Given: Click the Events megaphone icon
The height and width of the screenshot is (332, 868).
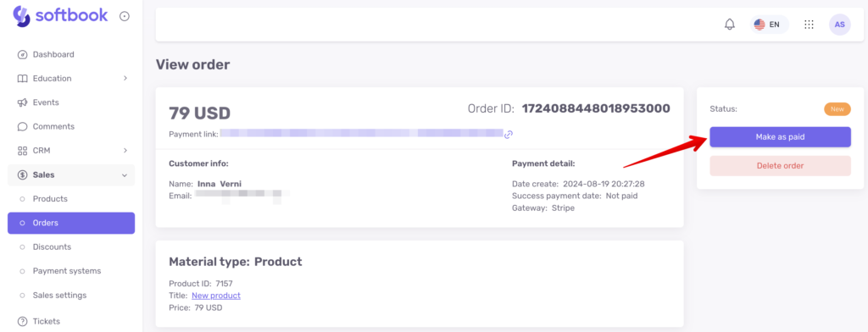Looking at the screenshot, I should [22, 102].
